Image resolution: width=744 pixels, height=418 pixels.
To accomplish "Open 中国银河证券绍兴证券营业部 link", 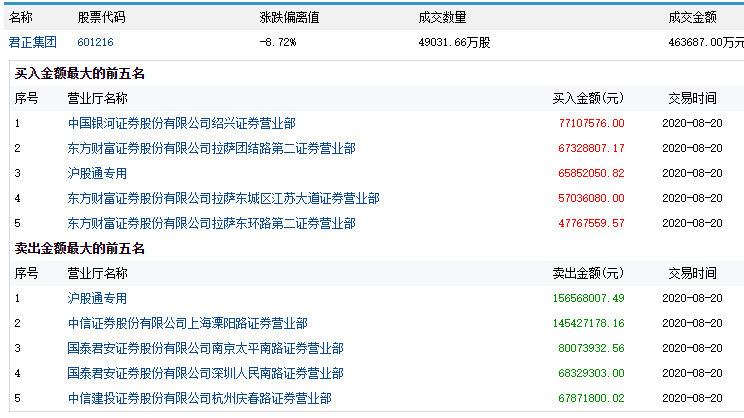I will point(182,123).
